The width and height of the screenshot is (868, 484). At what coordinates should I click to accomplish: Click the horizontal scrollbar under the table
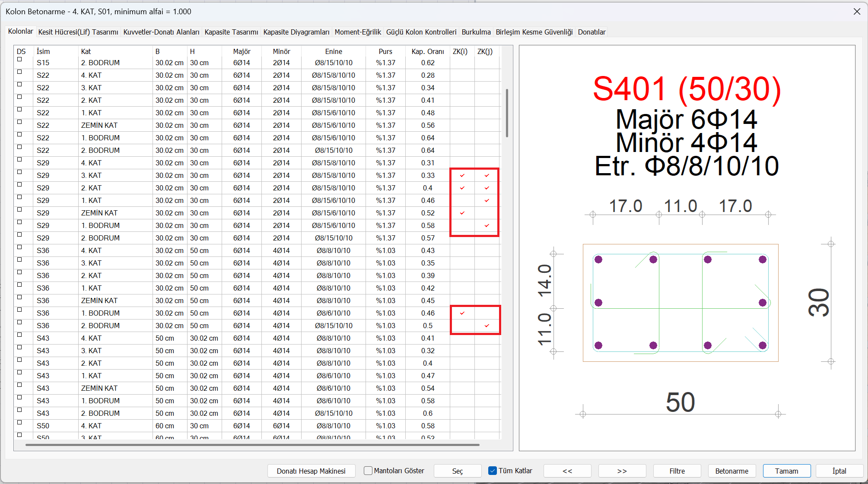252,444
